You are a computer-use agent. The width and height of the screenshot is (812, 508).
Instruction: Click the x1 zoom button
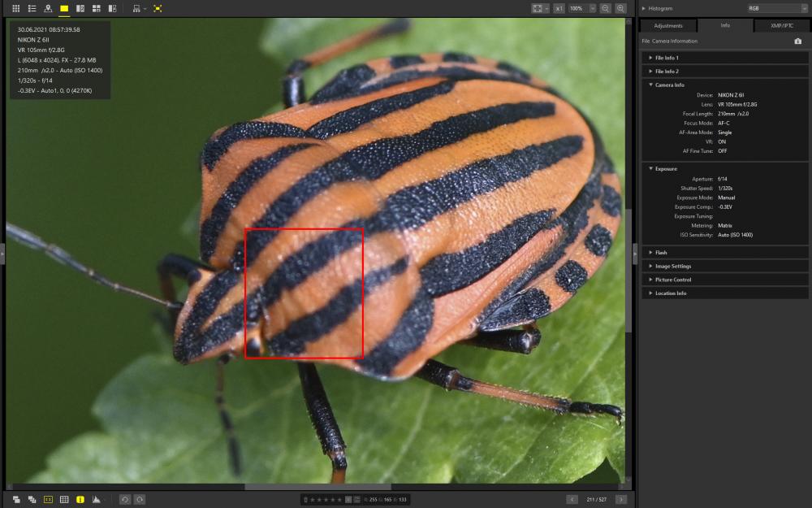pyautogui.click(x=559, y=8)
